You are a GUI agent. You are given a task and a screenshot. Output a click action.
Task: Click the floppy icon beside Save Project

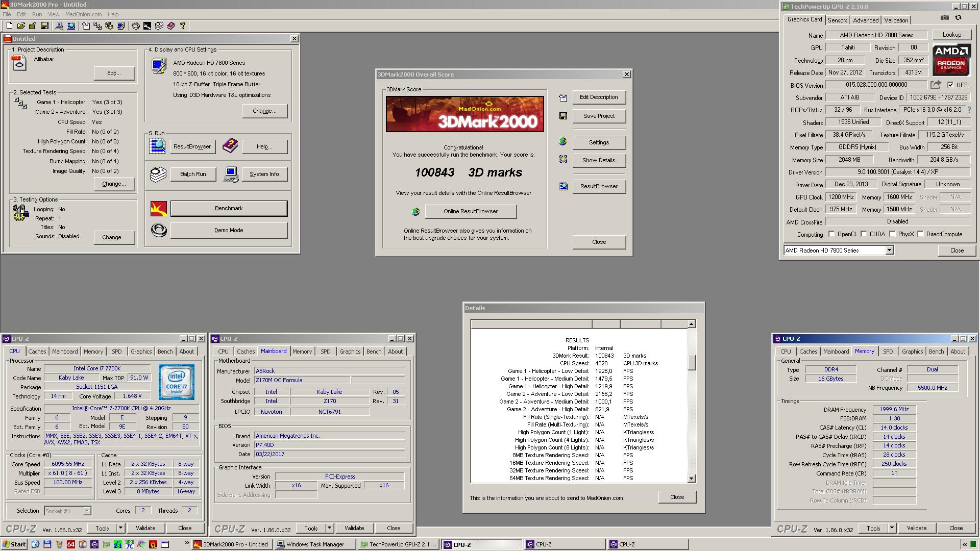click(563, 116)
